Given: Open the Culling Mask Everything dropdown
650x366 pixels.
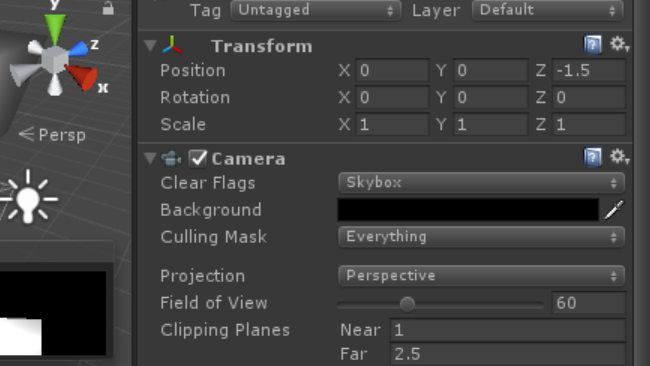Looking at the screenshot, I should click(481, 237).
